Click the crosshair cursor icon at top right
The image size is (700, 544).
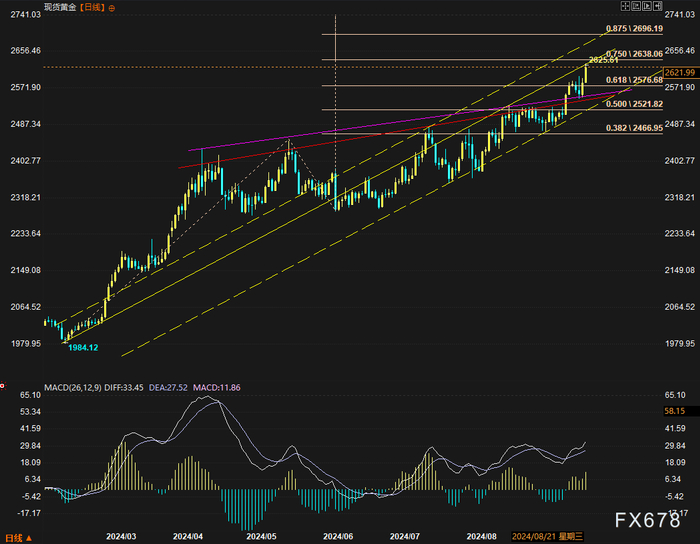tap(625, 6)
